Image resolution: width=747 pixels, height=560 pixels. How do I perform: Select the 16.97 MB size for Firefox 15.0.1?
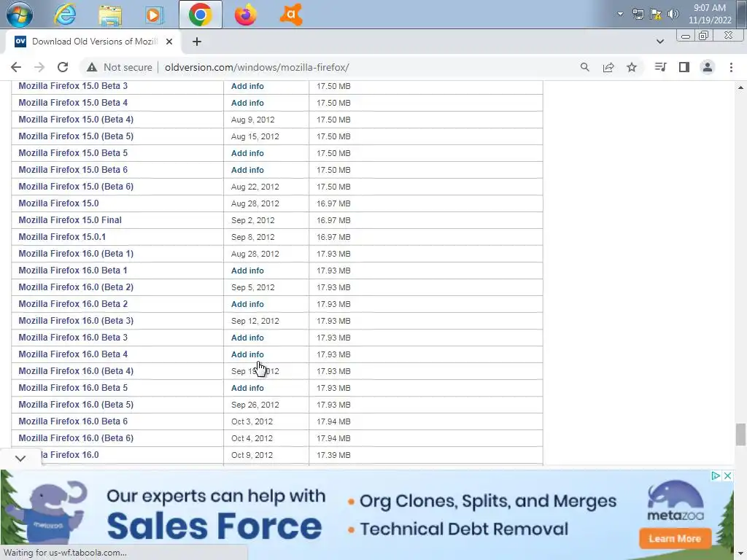click(x=333, y=237)
